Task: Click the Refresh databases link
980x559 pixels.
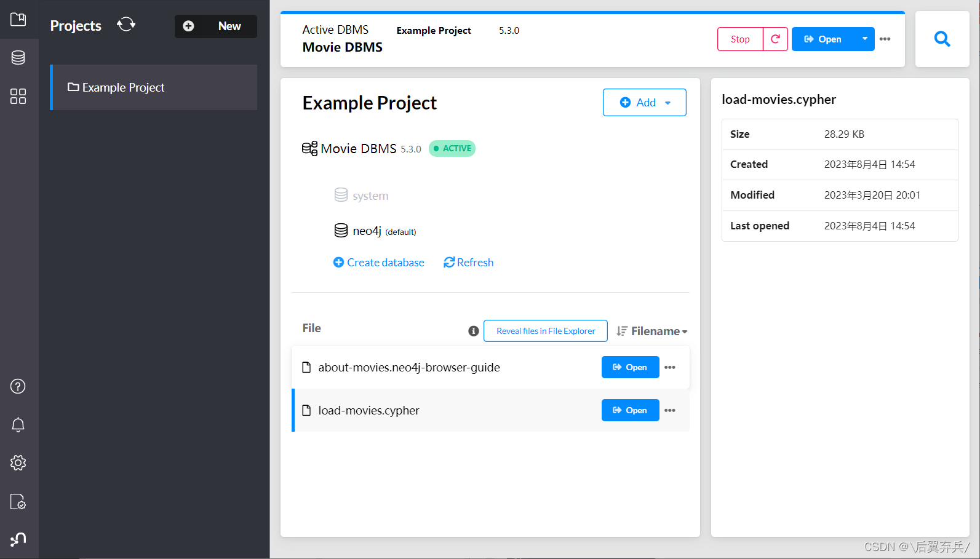Action: pos(469,263)
